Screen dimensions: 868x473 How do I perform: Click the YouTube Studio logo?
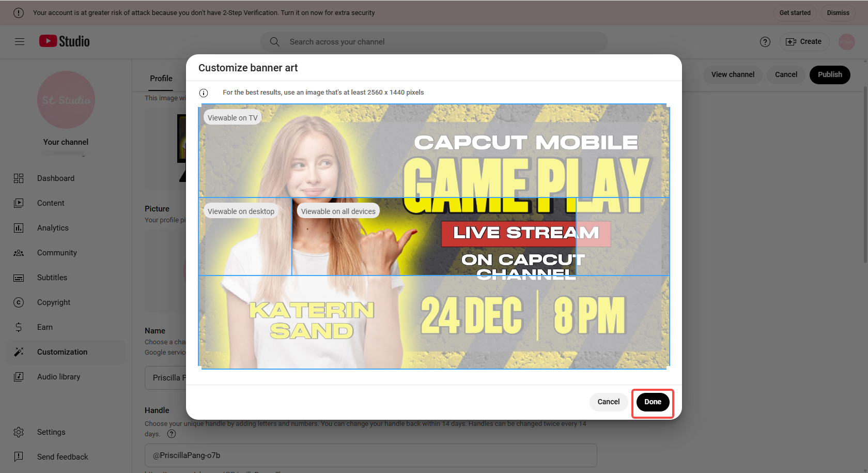click(x=65, y=41)
